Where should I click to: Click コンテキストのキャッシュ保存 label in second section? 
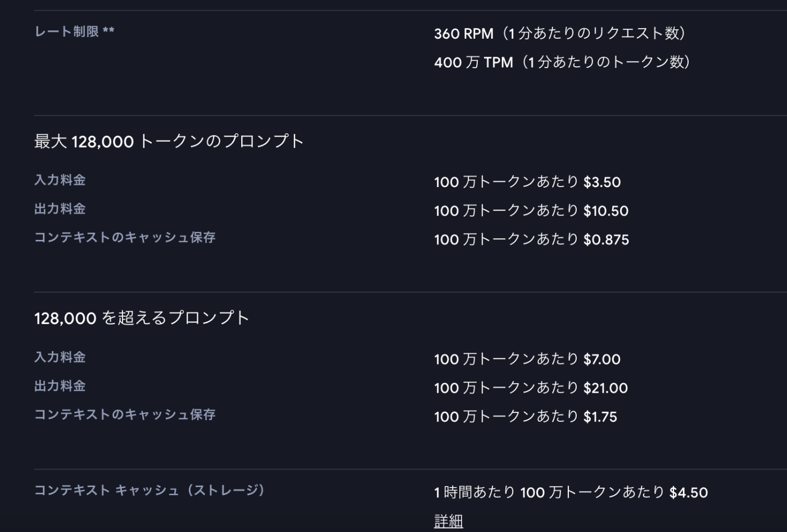125,414
